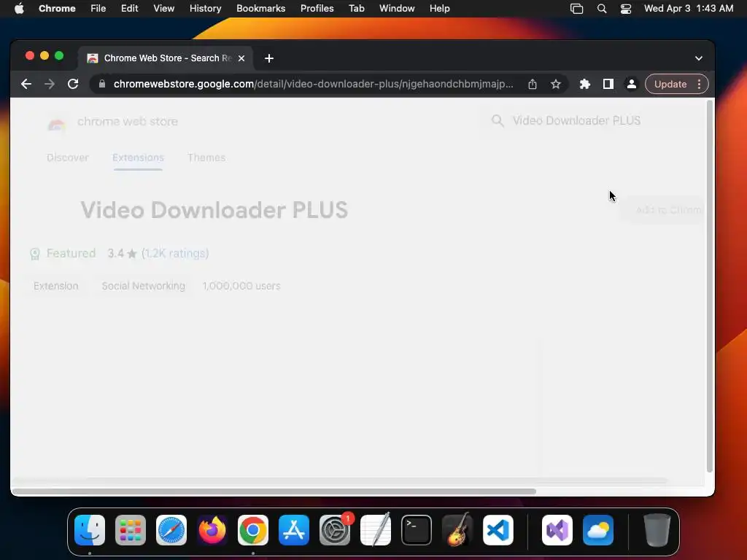The width and height of the screenshot is (747, 560).
Task: Open the Extensions puzzle-piece icon
Action: pos(584,85)
